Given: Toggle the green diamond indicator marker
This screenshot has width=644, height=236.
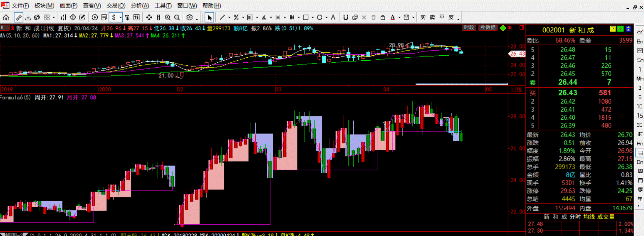Looking at the screenshot, I should 503,28.
